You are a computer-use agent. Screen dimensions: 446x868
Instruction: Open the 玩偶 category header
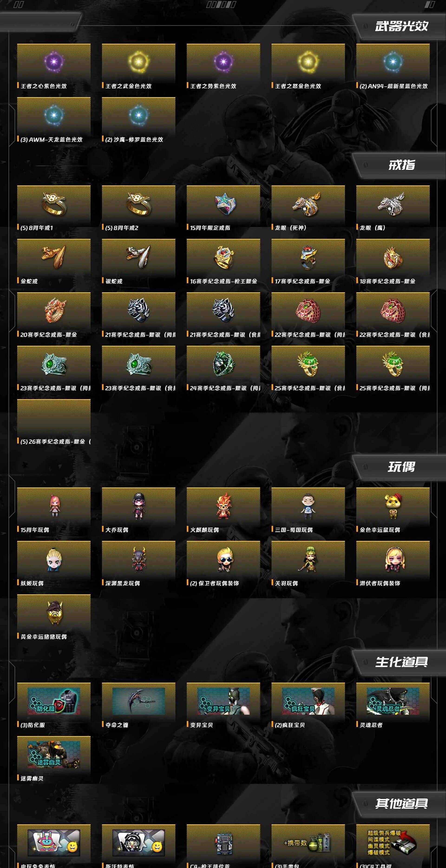(x=402, y=467)
